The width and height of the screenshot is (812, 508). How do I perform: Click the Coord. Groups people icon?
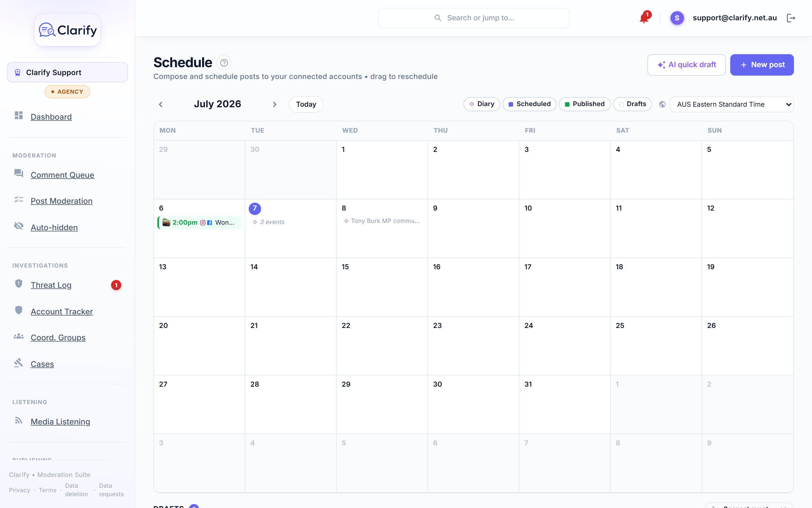pos(19,336)
